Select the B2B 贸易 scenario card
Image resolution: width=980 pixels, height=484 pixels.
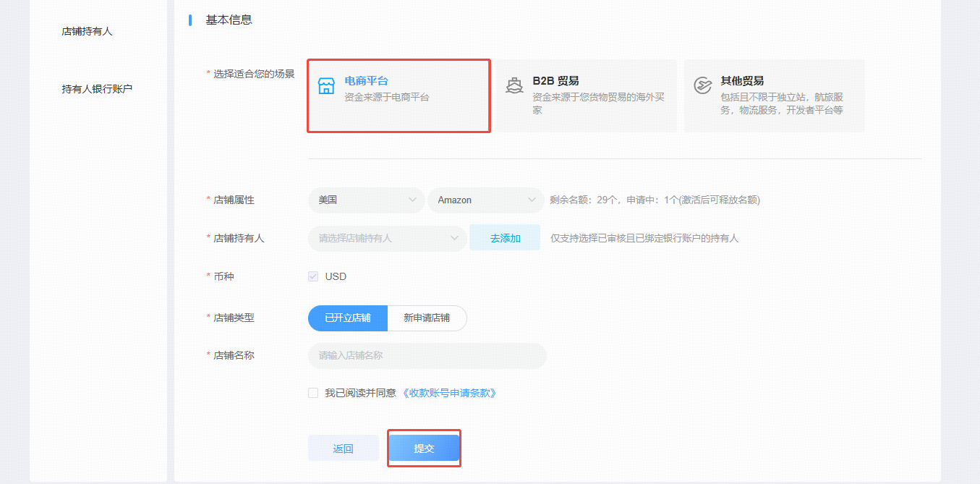[x=587, y=95]
